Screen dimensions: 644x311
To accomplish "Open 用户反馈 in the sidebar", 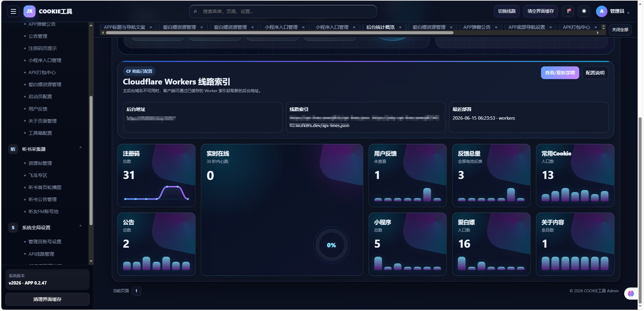I will [38, 109].
